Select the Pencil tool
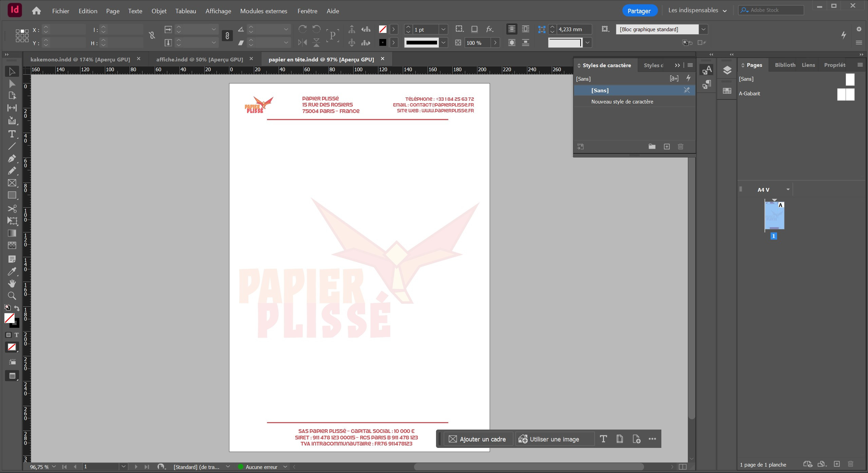The width and height of the screenshot is (868, 473). [12, 171]
